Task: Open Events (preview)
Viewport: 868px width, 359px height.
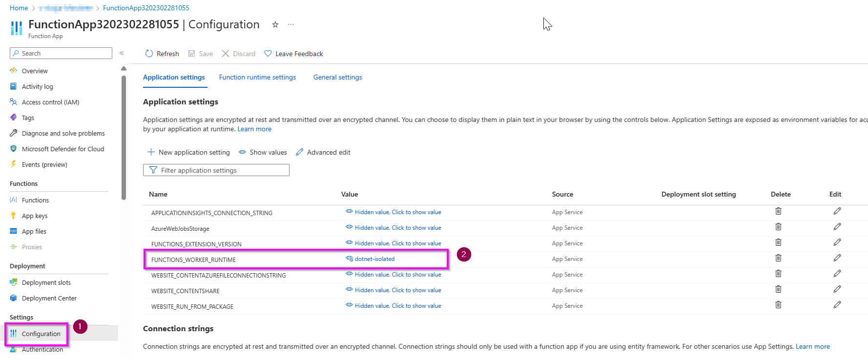Action: 44,164
